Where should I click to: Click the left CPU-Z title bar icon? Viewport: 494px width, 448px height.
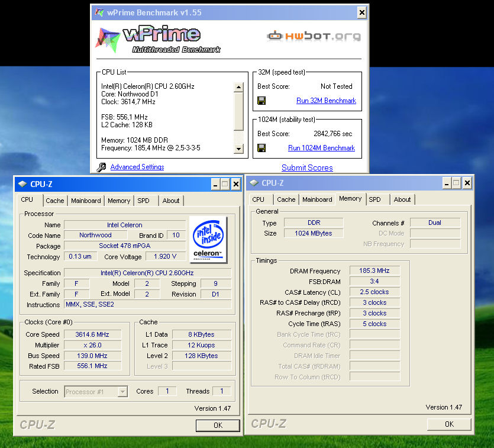tap(22, 184)
